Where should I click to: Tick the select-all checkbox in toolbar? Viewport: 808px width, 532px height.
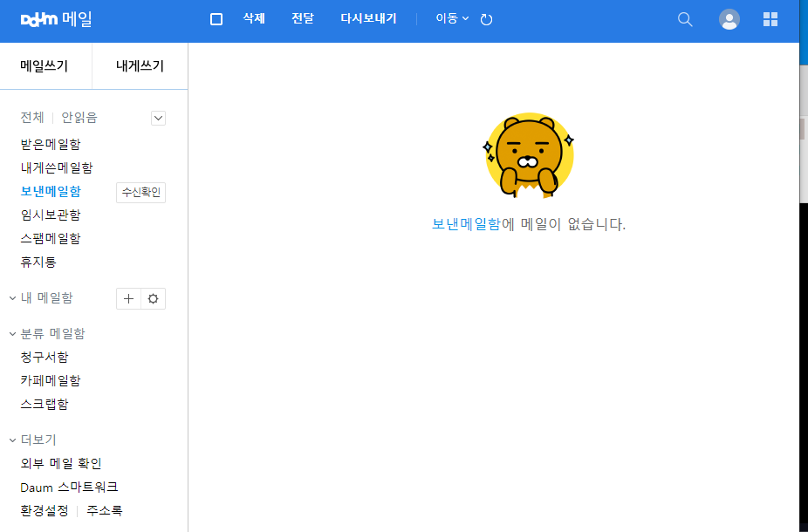coord(216,19)
